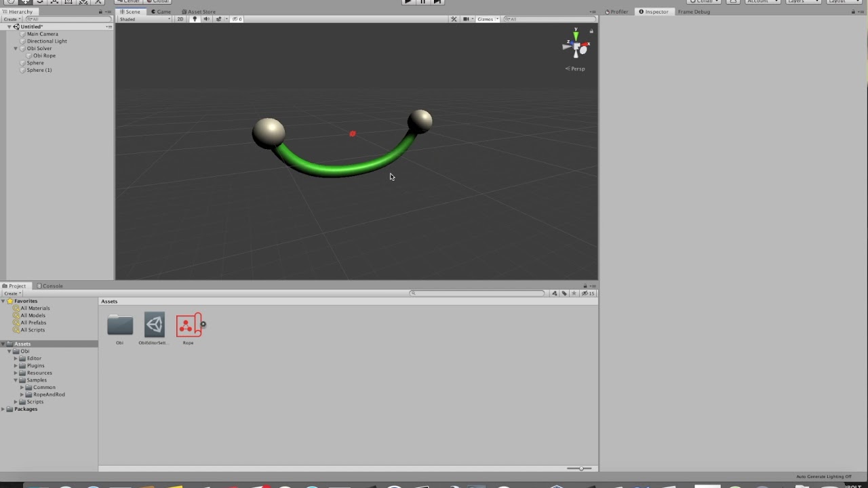Image resolution: width=868 pixels, height=488 pixels.
Task: Switch to the Profiler tab
Action: (x=616, y=12)
